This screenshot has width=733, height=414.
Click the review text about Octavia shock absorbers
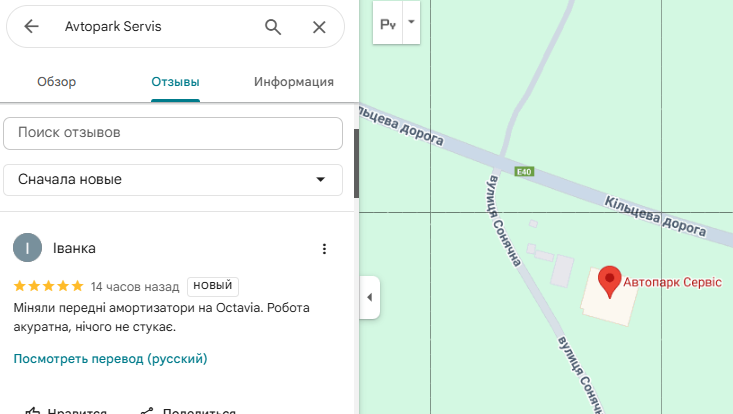pyautogui.click(x=161, y=317)
